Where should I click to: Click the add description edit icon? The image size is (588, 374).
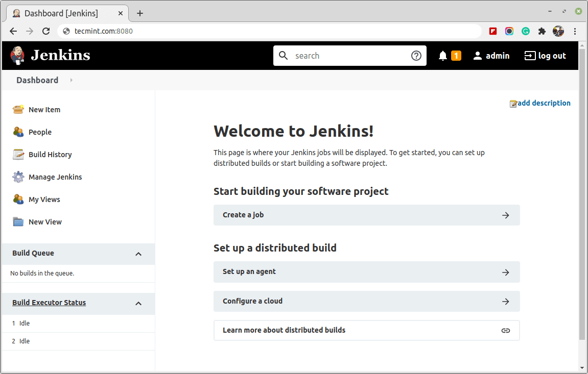pos(513,104)
